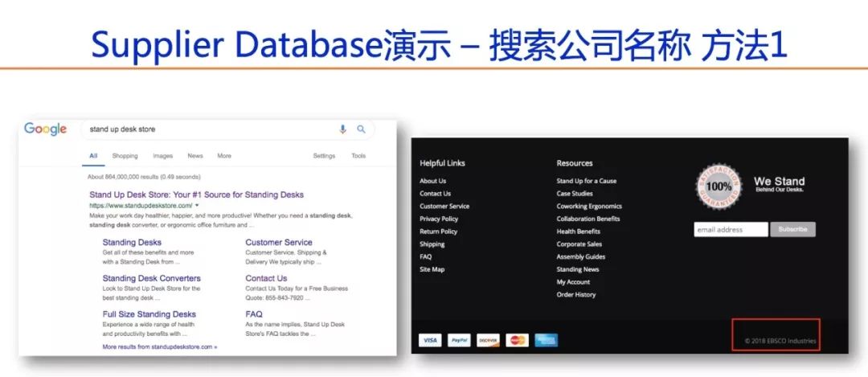Click the 100% Satisfaction Guaranteed badge
Image resolution: width=868 pixels, height=377 pixels.
(719, 186)
